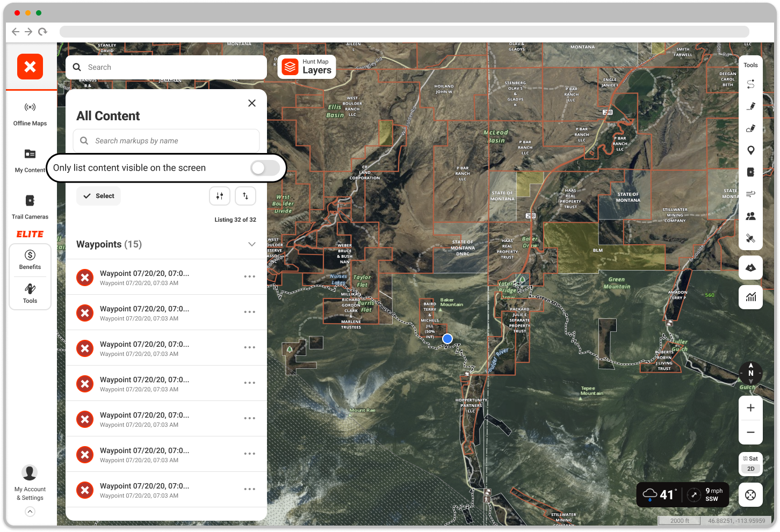
Task: Click the 9 mph SSW wind indicator
Action: [x=706, y=494]
